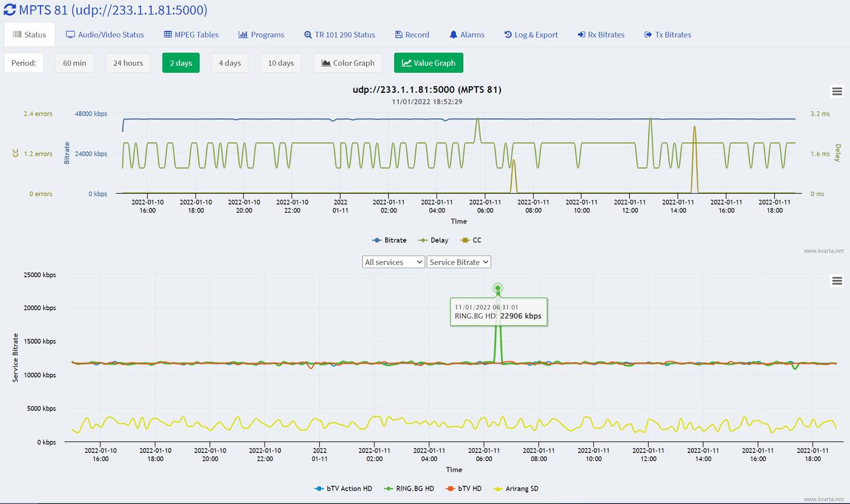Screen dimensions: 850x504
Task: Toggle bTV Action HD series in legend
Action: pyautogui.click(x=343, y=488)
